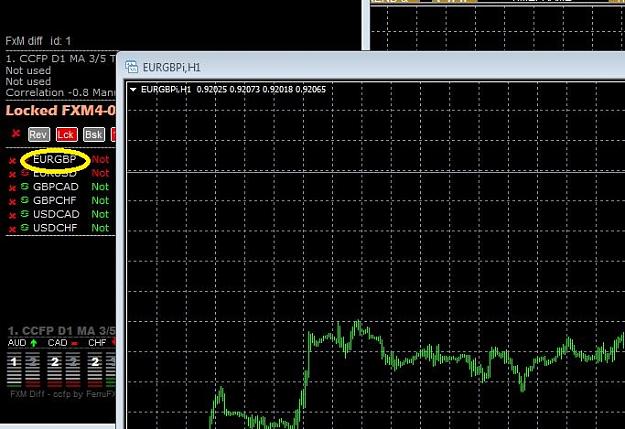Click the green swap icon next to USDCHF

25,227
